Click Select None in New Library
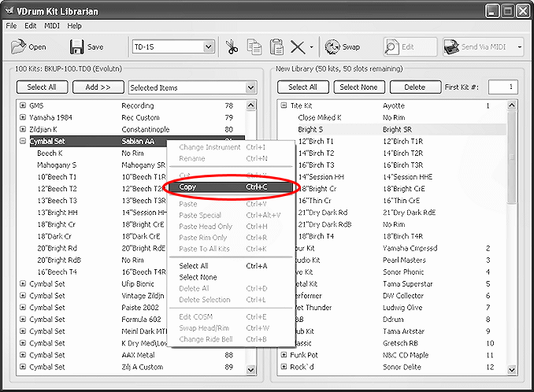This screenshot has height=392, width=534. pyautogui.click(x=359, y=87)
